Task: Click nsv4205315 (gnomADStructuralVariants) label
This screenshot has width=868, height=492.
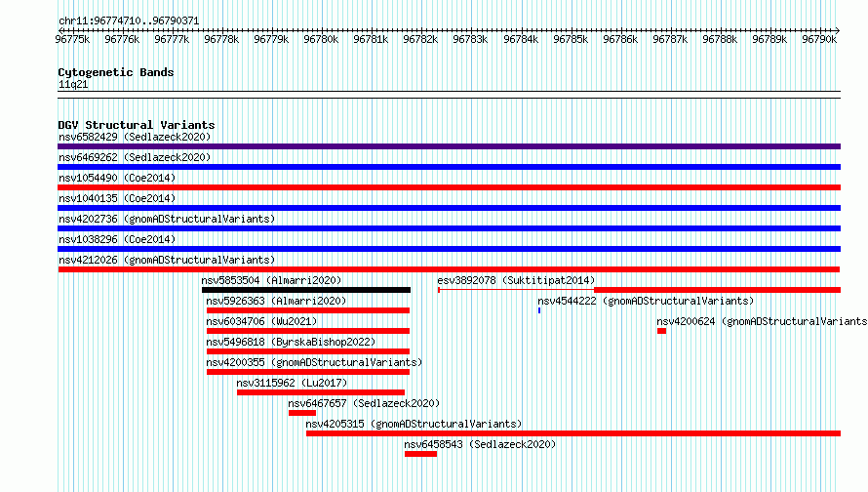Action: pos(414,424)
